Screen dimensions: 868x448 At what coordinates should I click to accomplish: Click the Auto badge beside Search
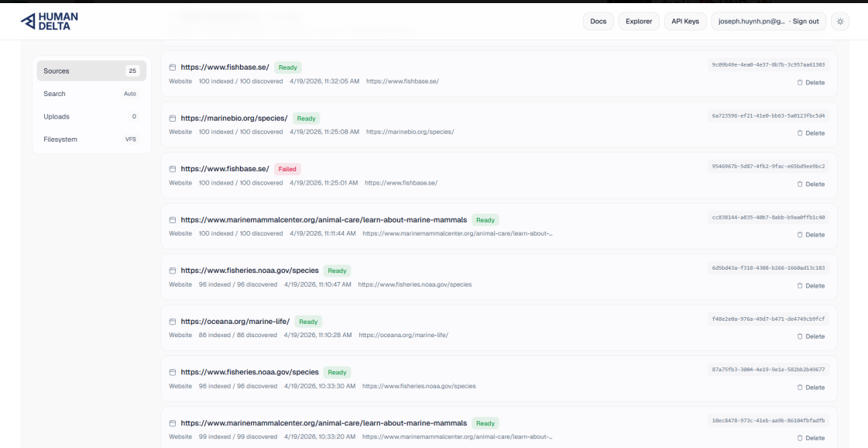click(x=130, y=94)
